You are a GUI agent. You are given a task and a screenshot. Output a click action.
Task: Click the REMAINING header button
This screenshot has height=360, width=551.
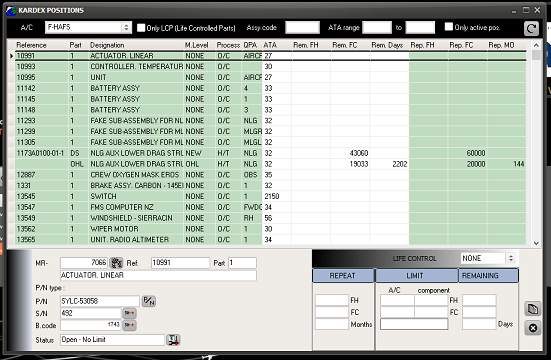coord(488,276)
